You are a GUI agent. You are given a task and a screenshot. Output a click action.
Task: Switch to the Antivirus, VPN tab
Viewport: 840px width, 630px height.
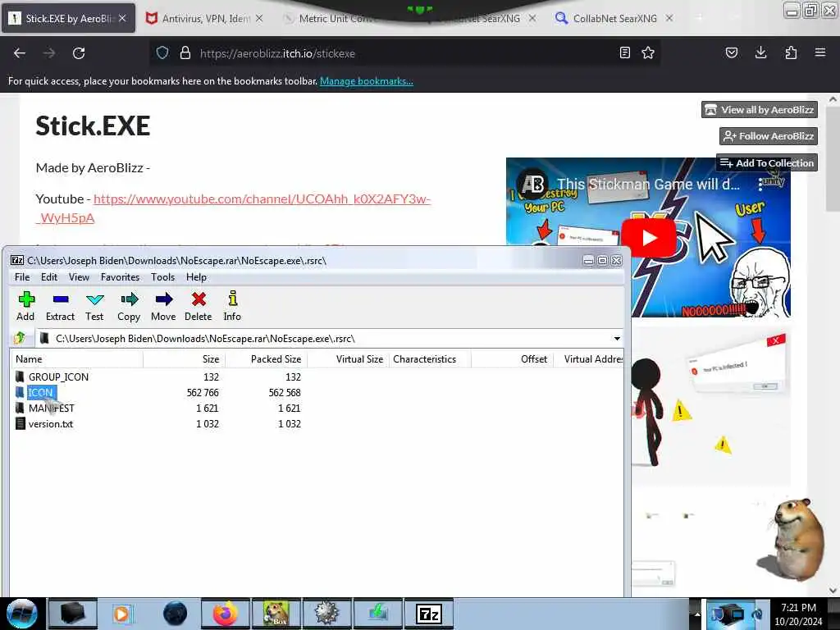206,19
